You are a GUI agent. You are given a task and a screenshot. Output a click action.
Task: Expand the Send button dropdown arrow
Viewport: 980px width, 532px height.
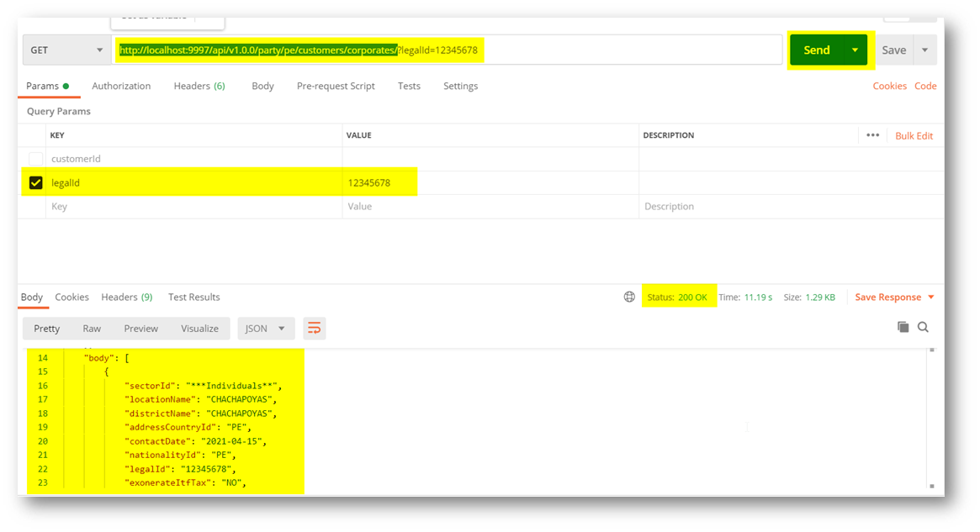[x=855, y=50]
